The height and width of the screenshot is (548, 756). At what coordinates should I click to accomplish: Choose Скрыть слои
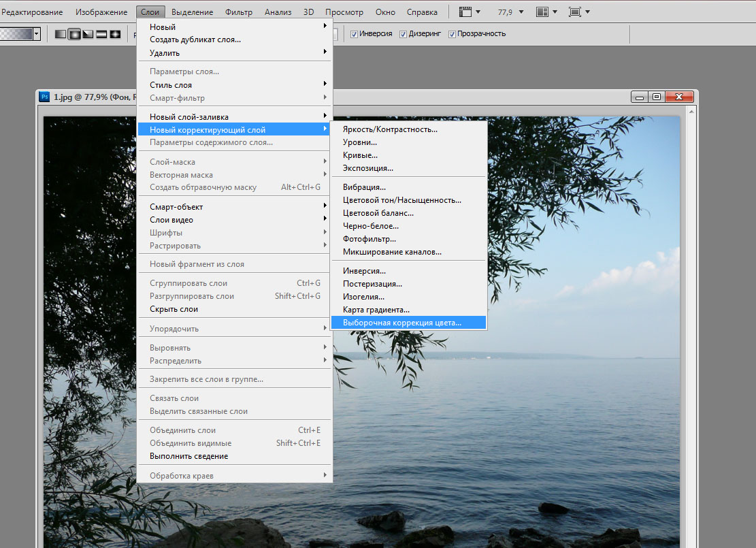pyautogui.click(x=234, y=309)
